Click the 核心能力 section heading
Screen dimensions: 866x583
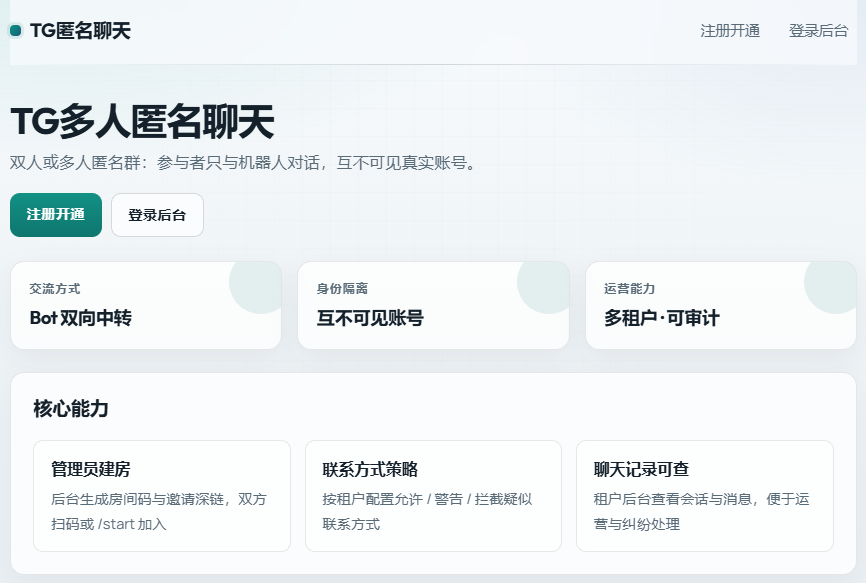click(x=71, y=409)
